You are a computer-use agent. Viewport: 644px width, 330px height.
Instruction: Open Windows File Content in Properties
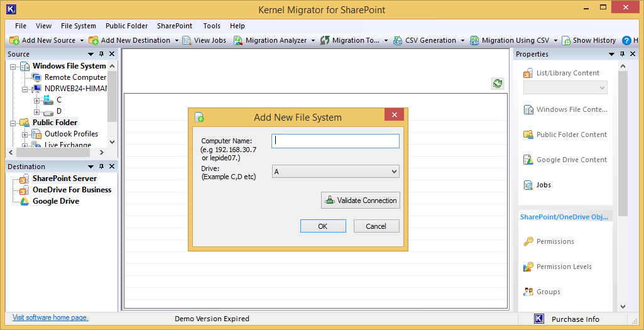click(x=572, y=110)
